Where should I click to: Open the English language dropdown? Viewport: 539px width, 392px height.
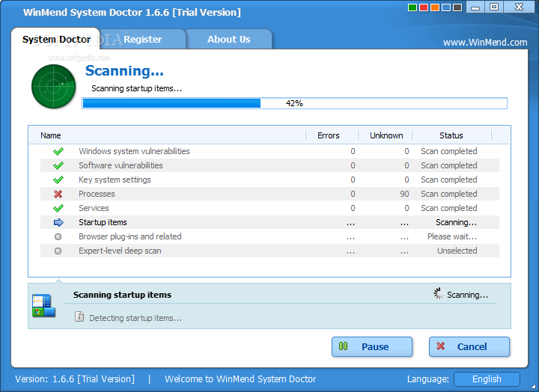[x=487, y=379]
